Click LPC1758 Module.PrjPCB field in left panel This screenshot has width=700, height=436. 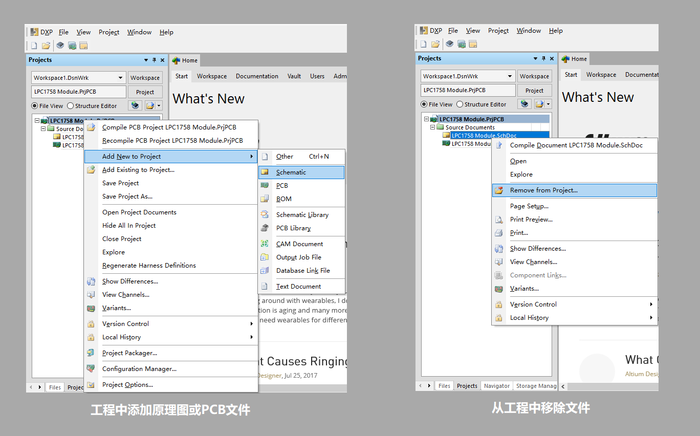coord(79,91)
